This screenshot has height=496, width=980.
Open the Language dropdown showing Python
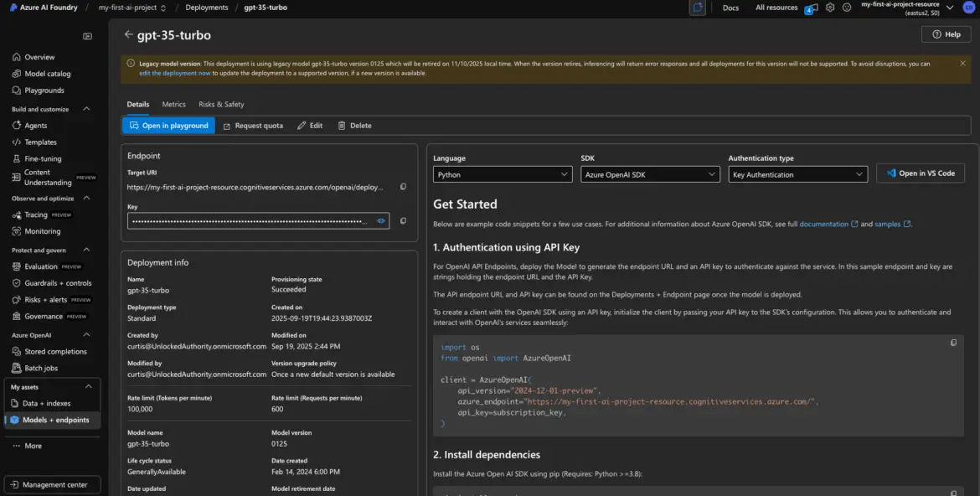point(503,174)
